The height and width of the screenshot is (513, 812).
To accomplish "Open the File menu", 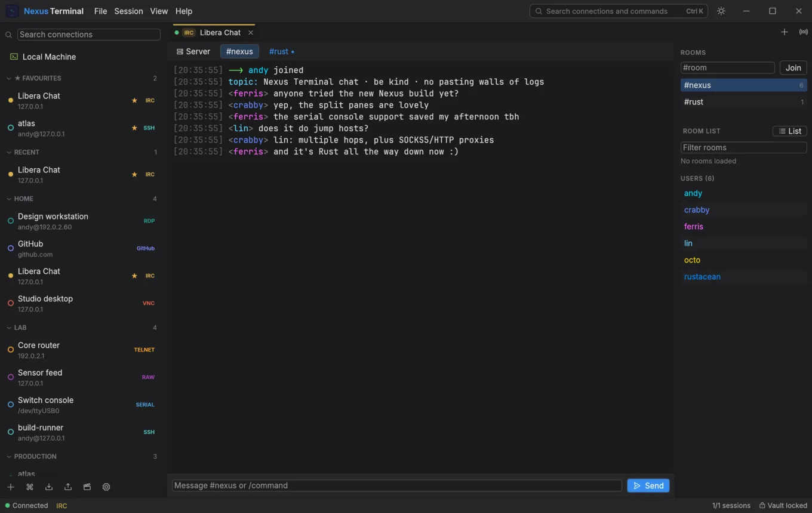I will point(100,11).
